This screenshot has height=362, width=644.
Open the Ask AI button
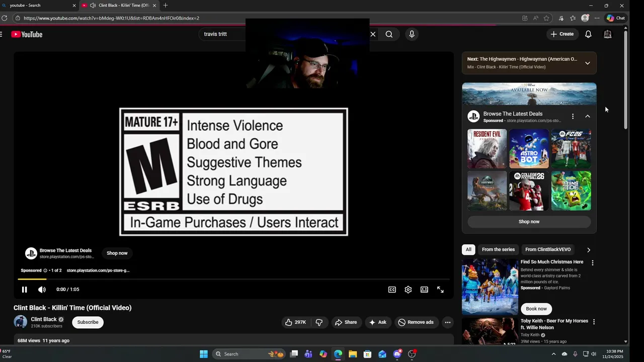click(378, 322)
